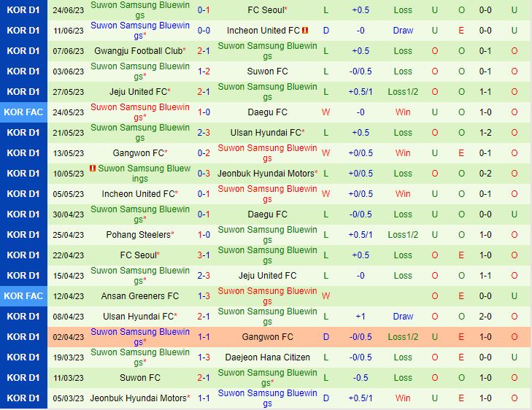Open Ulsan Hyundai FC link in 21/05/23 row
This screenshot has height=410, width=532.
[x=266, y=133]
